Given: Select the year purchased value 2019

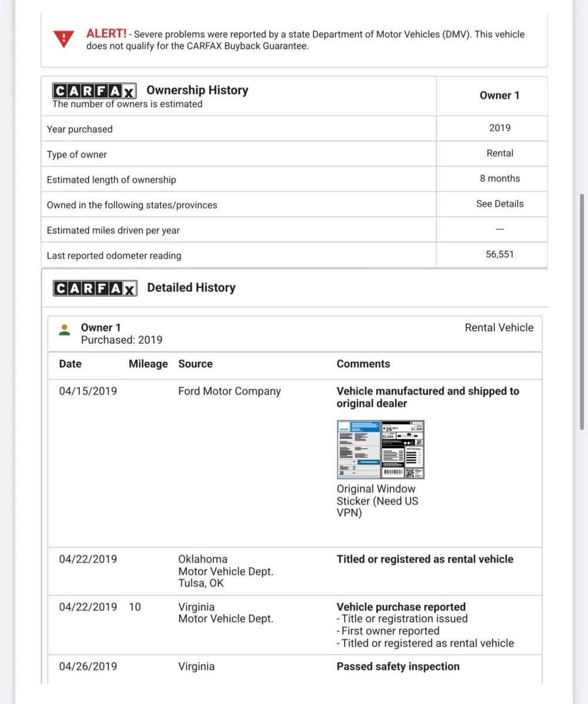Looking at the screenshot, I should click(500, 128).
